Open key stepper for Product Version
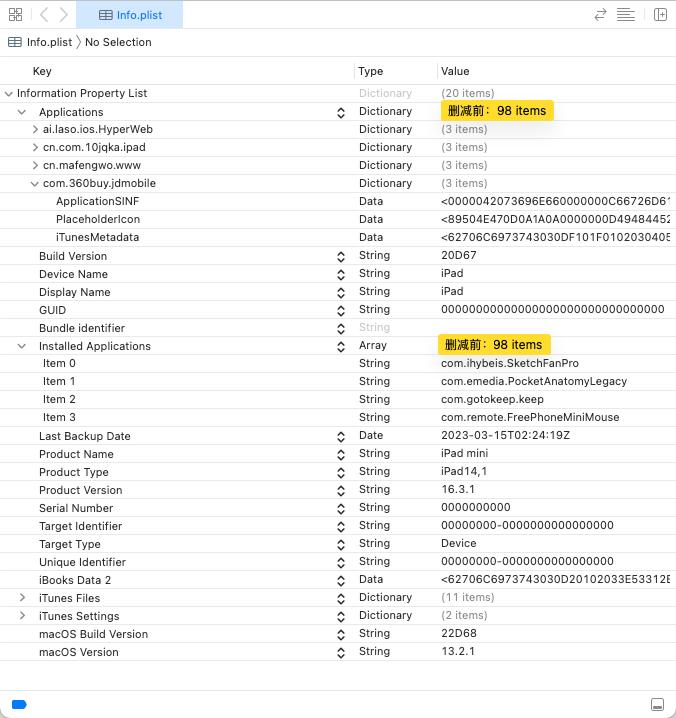 coord(341,490)
